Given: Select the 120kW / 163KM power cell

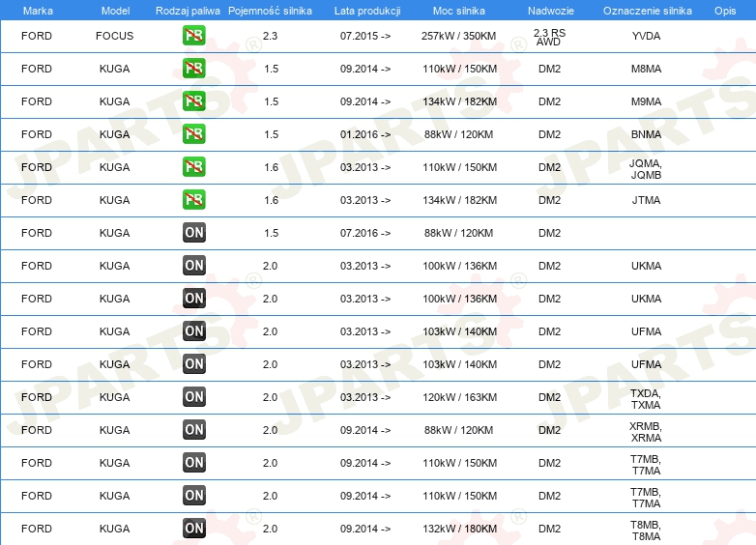Looking at the screenshot, I should coord(460,397).
